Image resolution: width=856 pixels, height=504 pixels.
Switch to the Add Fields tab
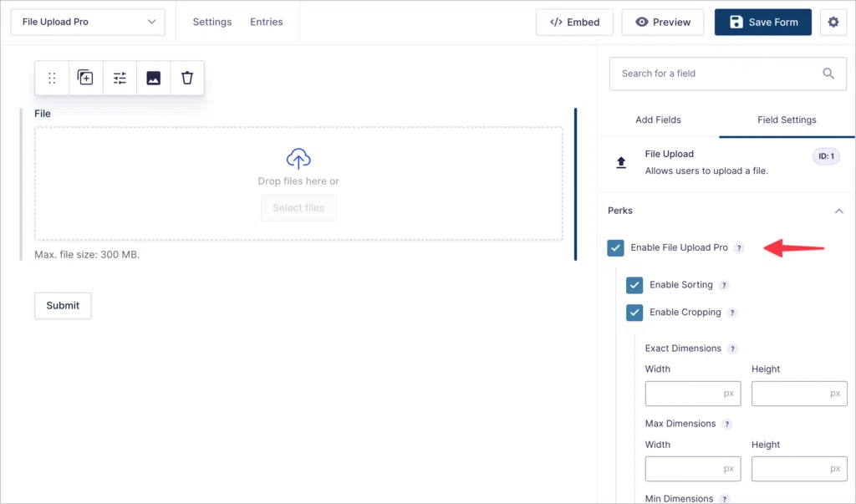pyautogui.click(x=658, y=120)
